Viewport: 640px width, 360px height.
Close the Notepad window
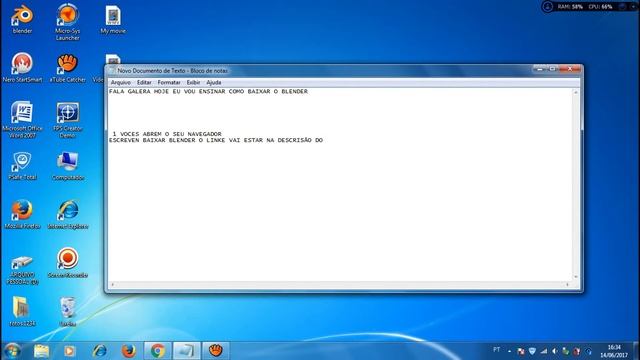(x=570, y=69)
